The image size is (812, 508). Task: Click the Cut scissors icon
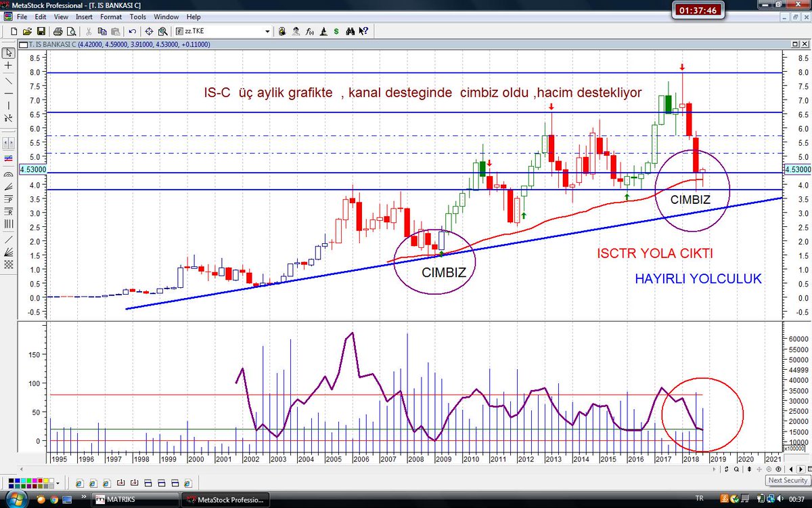89,31
